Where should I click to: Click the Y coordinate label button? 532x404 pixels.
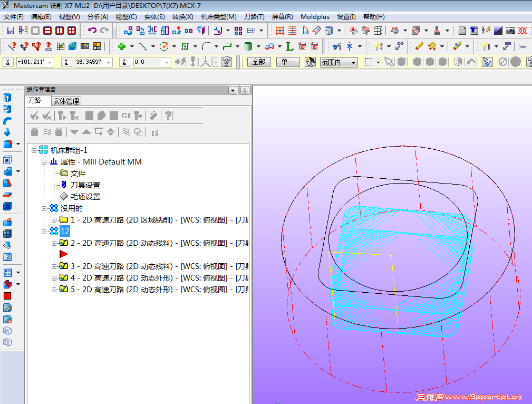(x=66, y=62)
